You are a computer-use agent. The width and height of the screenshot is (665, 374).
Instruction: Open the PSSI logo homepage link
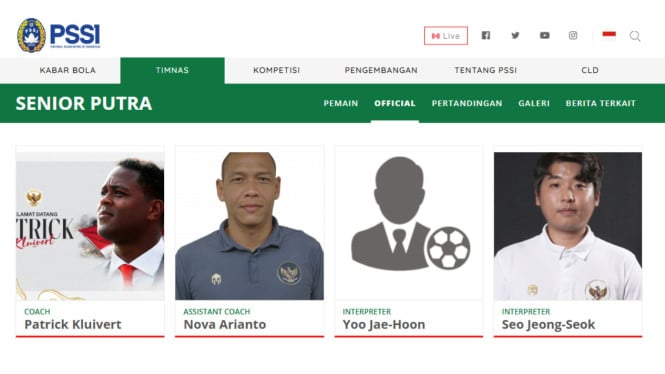point(59,35)
